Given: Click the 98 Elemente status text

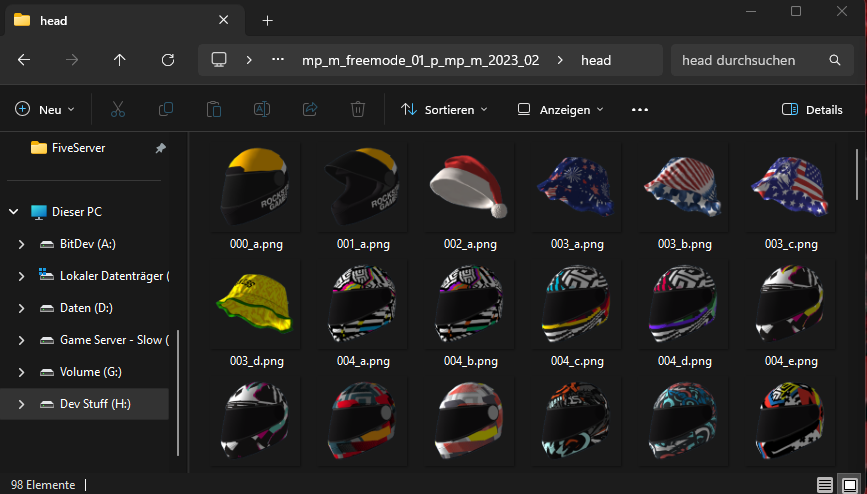Looking at the screenshot, I should pos(43,485).
